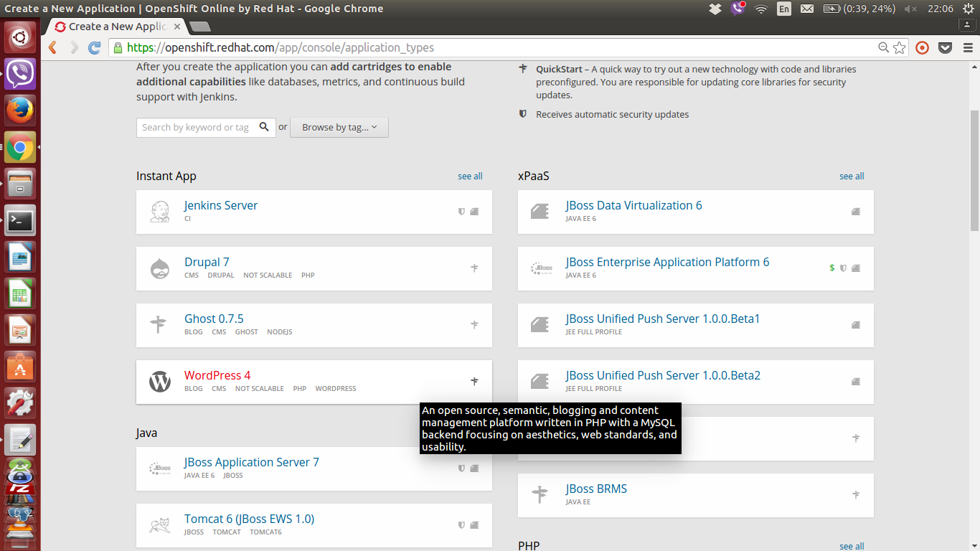This screenshot has height=551, width=980.
Task: Open the keyboard language En indicator
Action: (783, 9)
